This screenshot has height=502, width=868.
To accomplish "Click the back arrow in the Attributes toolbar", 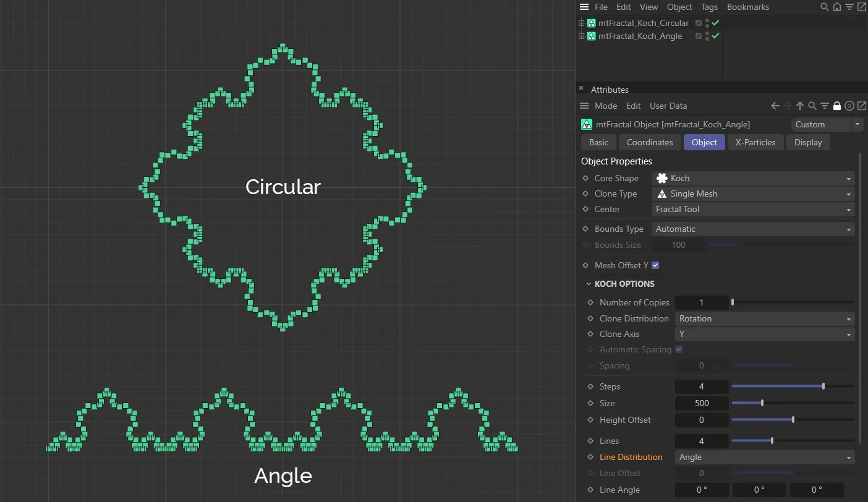I will [775, 106].
